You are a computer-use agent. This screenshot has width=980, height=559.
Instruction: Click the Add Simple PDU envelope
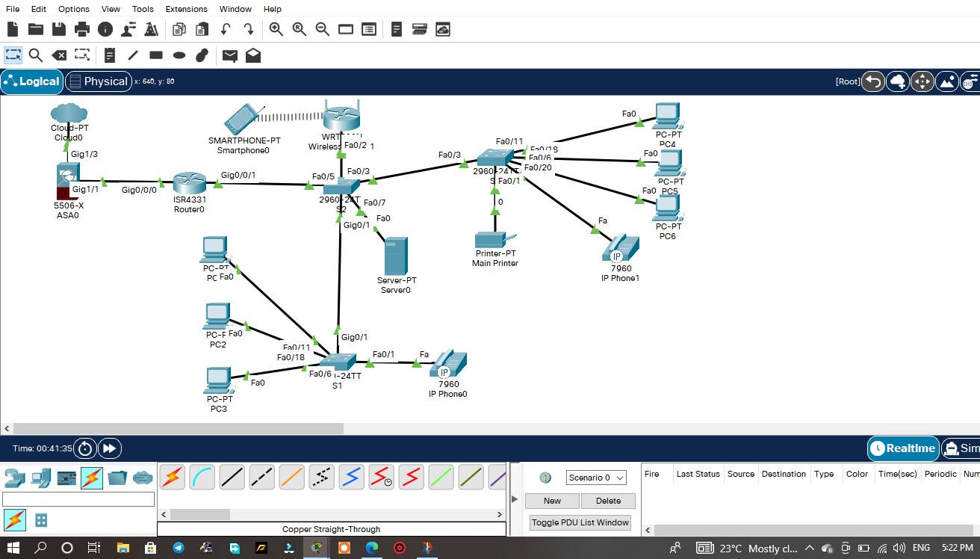230,55
